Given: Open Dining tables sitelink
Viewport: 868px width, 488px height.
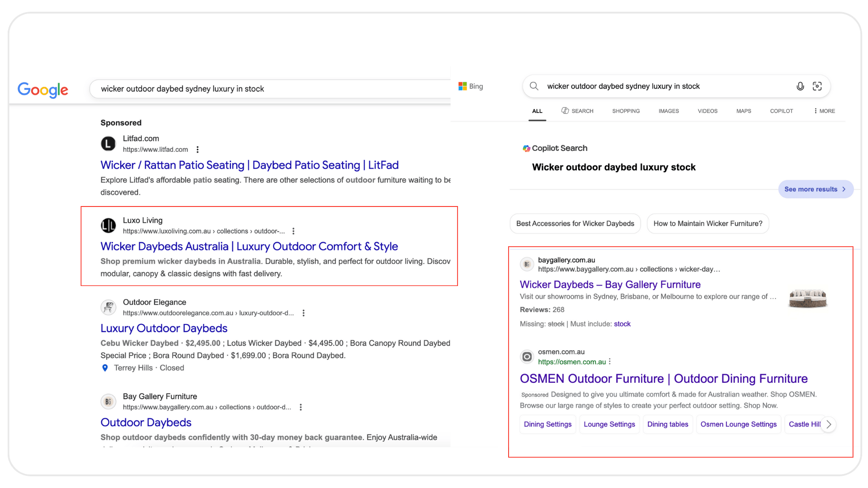Looking at the screenshot, I should pyautogui.click(x=668, y=424).
